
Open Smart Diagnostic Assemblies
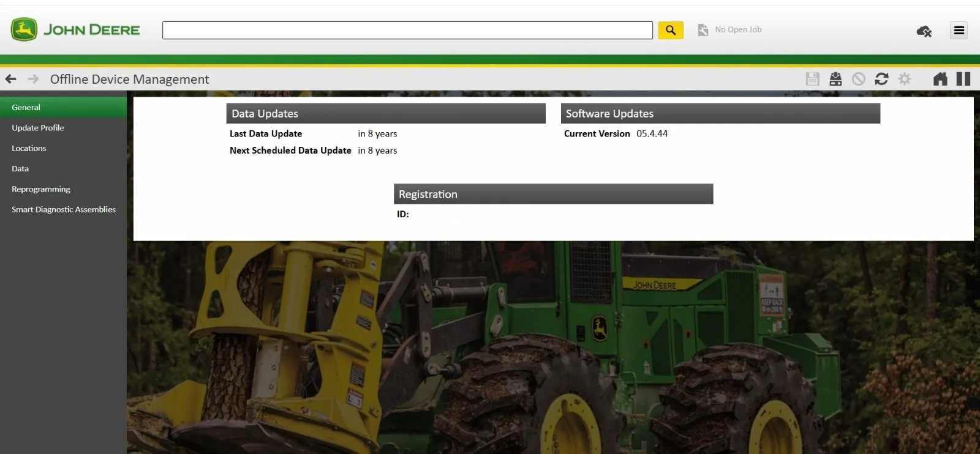[x=64, y=209]
